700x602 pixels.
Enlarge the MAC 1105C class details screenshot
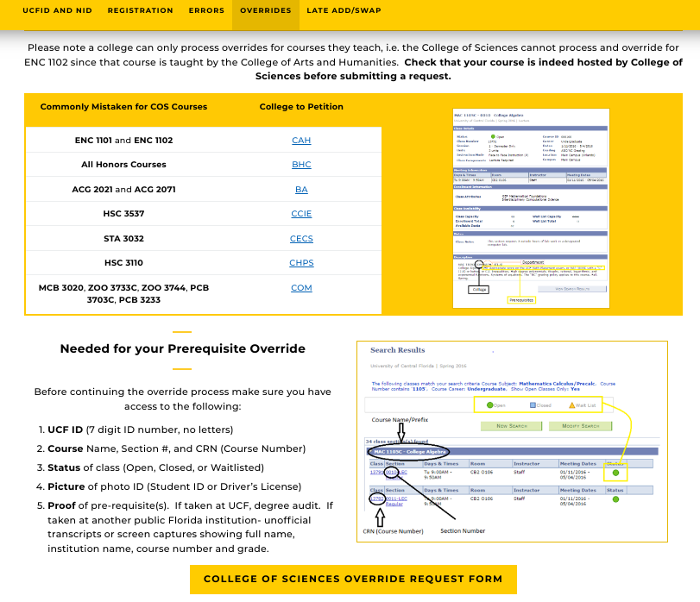coord(531,208)
